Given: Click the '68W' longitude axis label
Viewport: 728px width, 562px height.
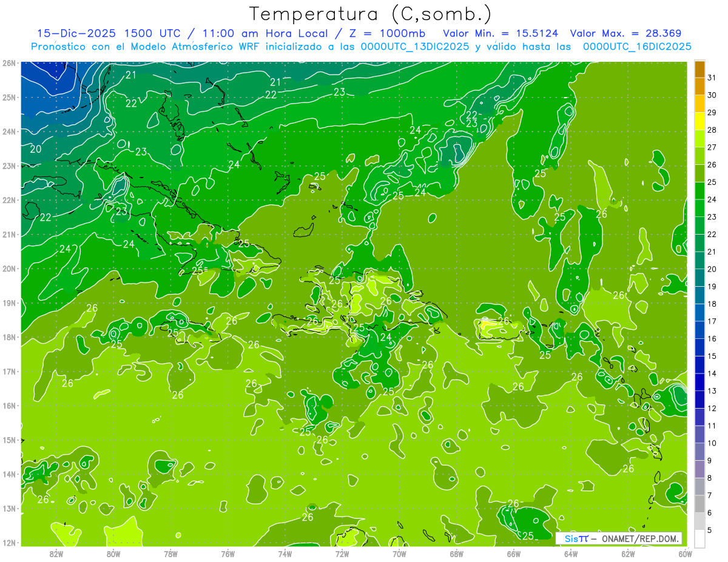Looking at the screenshot, I should pos(456,554).
